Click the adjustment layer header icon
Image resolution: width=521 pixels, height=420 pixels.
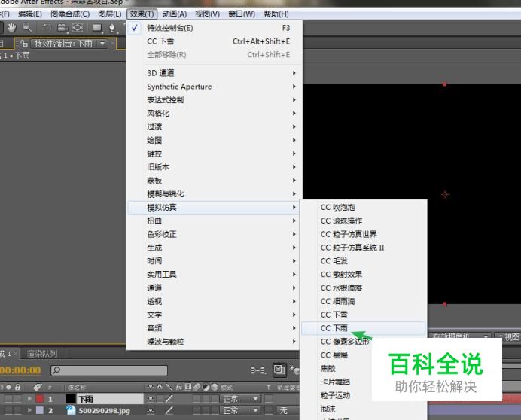206,387
